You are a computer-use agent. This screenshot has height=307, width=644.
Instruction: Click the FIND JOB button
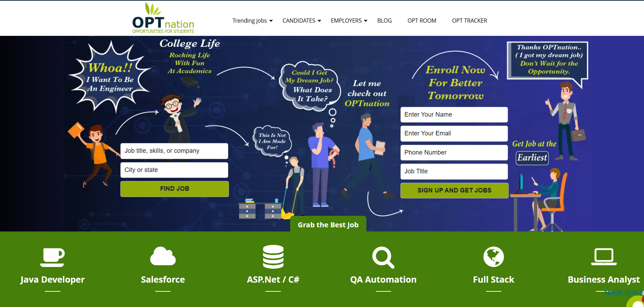coord(175,189)
